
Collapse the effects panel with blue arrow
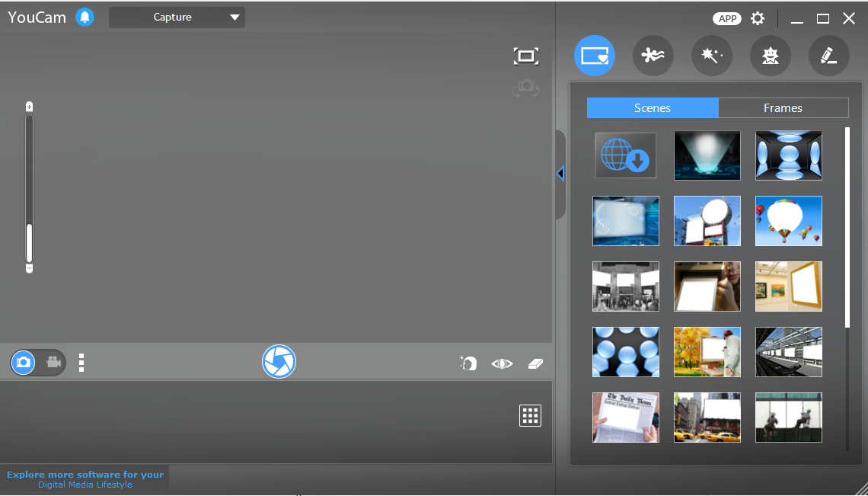click(560, 174)
